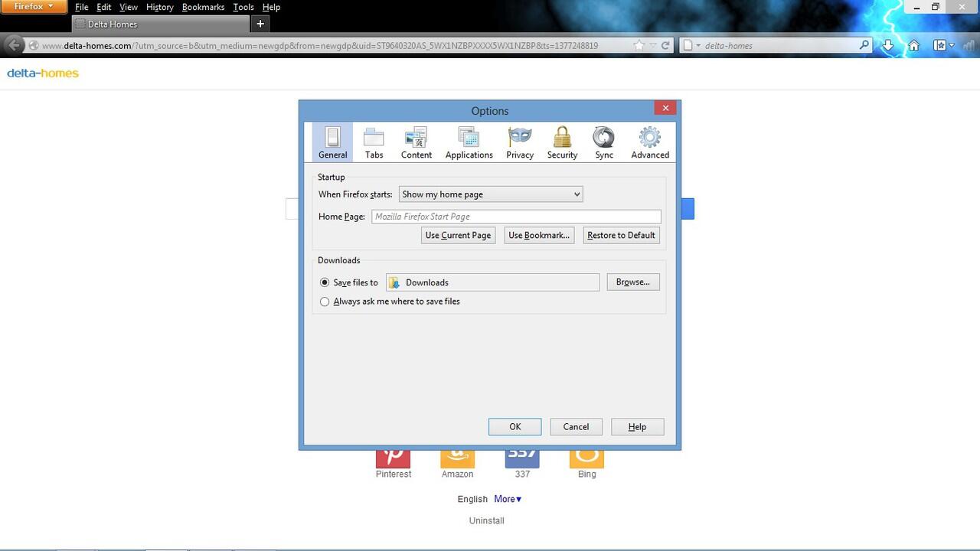Viewport: 980px width, 551px height.
Task: Click the Downloads save location field
Action: 492,282
